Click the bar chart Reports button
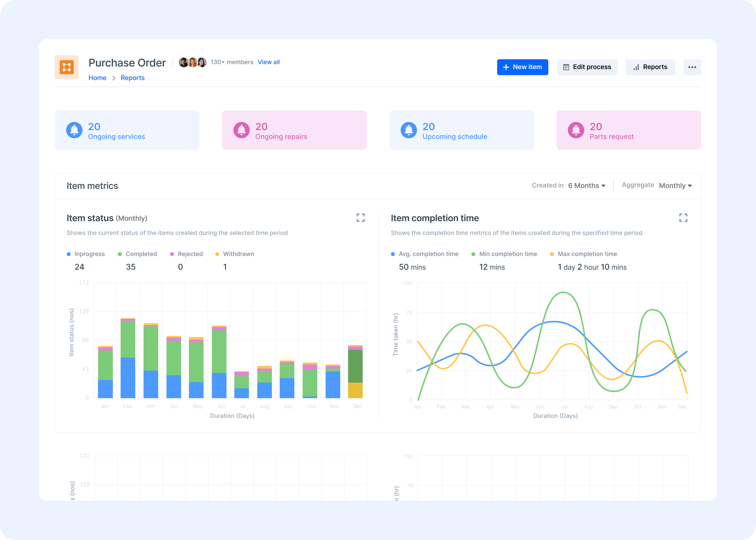This screenshot has width=756, height=540. [x=650, y=67]
